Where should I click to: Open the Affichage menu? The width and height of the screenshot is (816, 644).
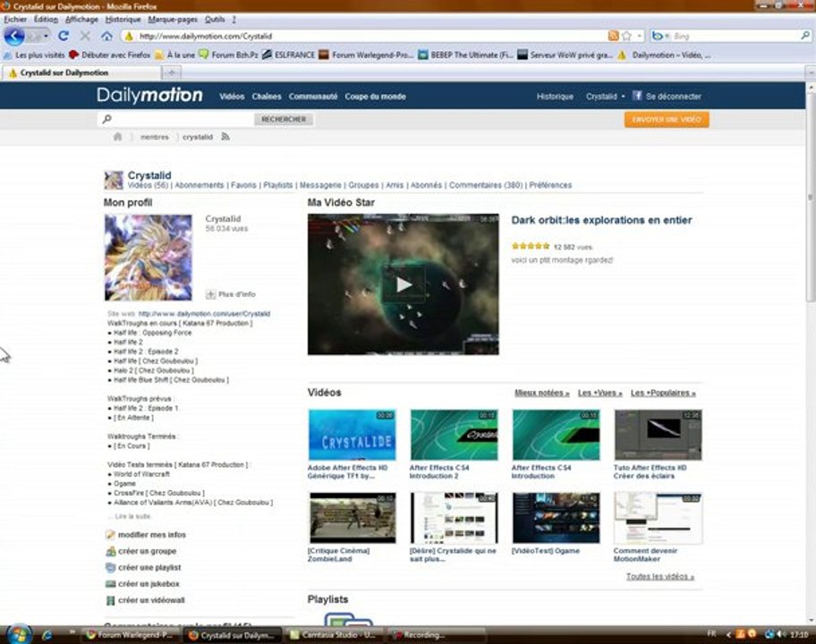point(81,20)
